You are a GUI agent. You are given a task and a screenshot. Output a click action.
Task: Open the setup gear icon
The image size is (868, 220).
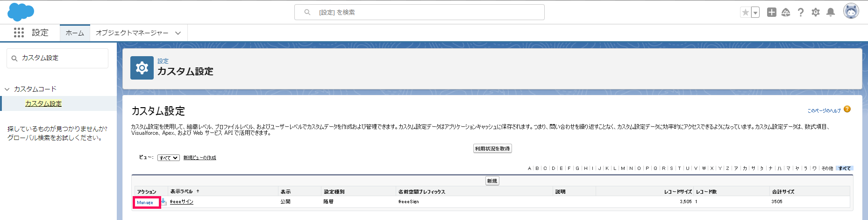tap(816, 13)
